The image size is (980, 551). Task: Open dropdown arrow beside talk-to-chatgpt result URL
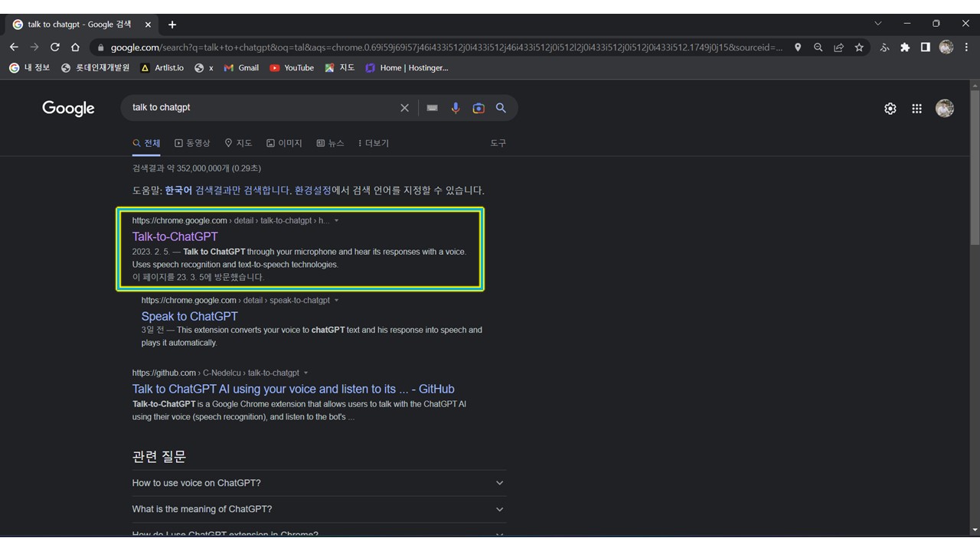coord(336,221)
